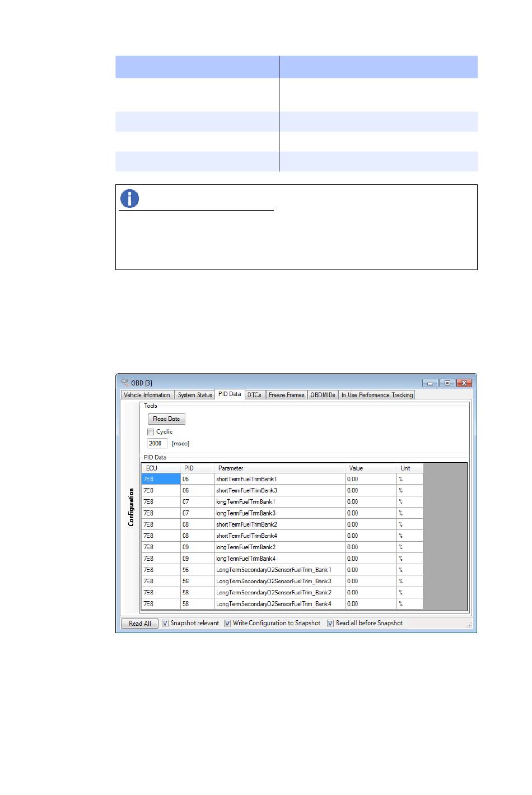
Task: Switch to the Freeze Frames tab
Action: 286,395
